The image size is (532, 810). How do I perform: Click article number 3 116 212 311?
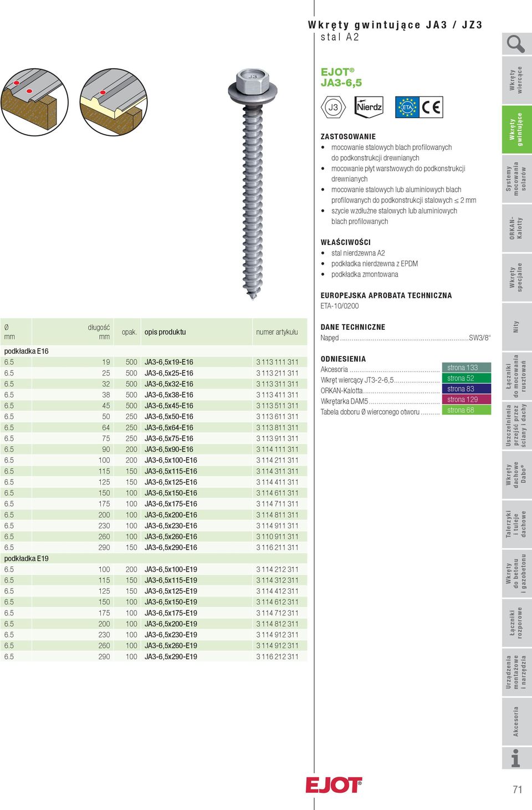point(277,656)
